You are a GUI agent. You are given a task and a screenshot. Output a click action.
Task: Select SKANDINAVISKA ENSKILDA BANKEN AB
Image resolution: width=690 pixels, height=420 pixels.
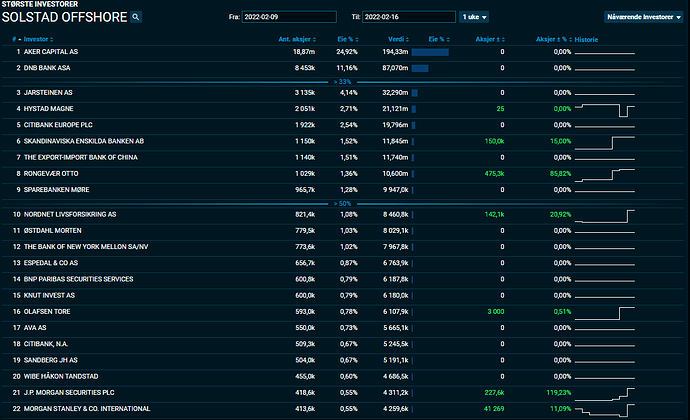click(x=84, y=141)
